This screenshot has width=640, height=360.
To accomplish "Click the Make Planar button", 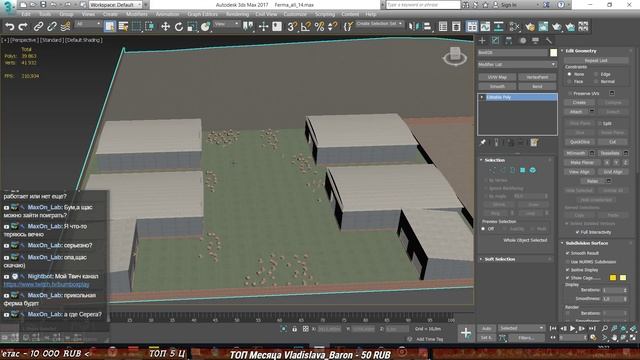I will 582,162.
